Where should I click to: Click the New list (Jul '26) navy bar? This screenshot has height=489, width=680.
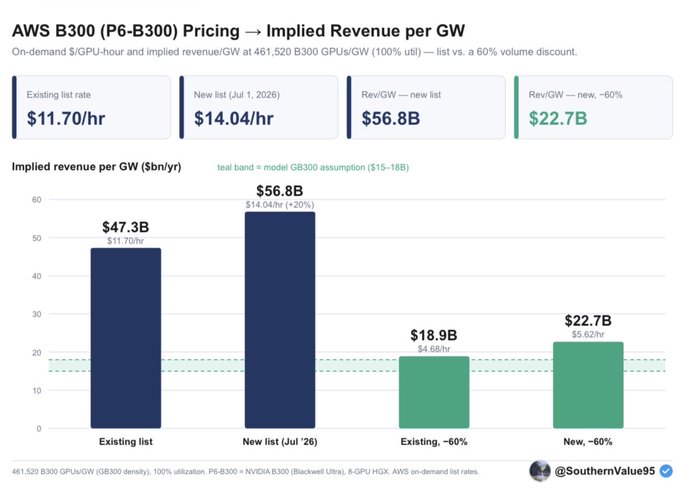coord(280,320)
